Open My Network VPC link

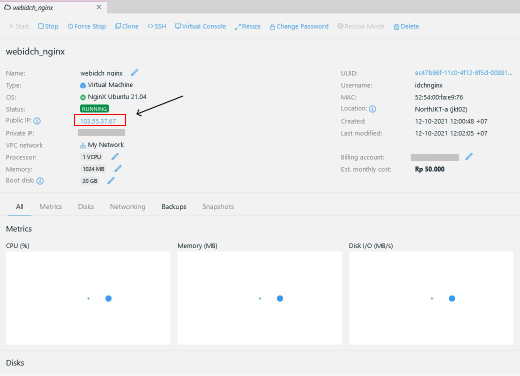(x=106, y=145)
